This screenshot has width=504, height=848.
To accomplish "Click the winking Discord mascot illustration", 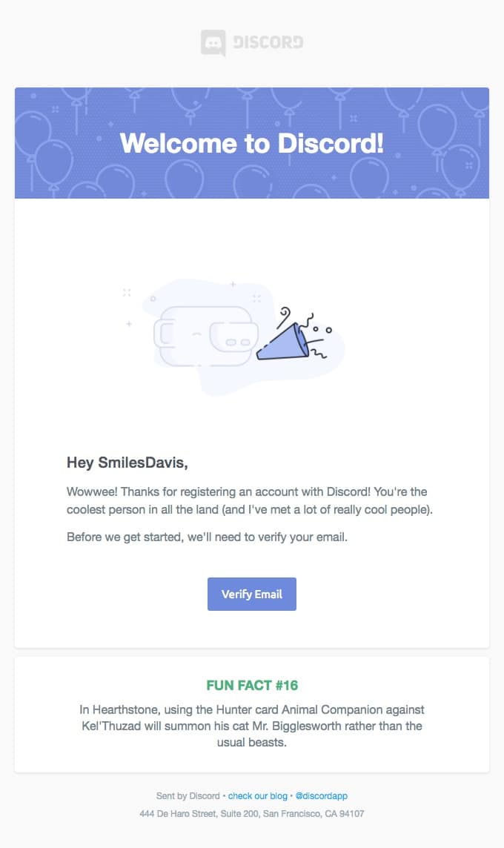I will tap(204, 336).
